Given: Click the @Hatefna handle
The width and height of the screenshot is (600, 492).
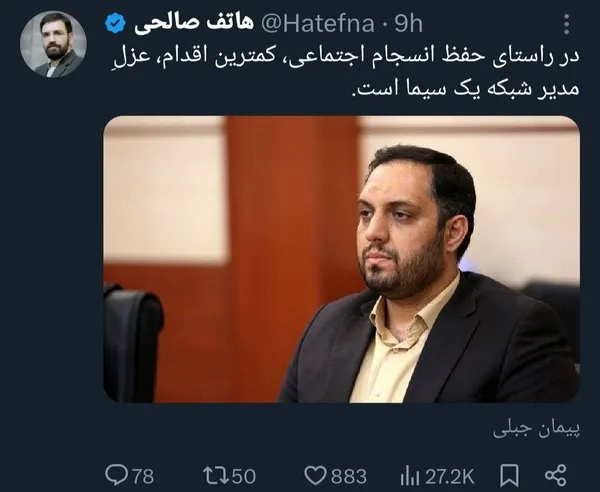Looking at the screenshot, I should click(318, 24).
